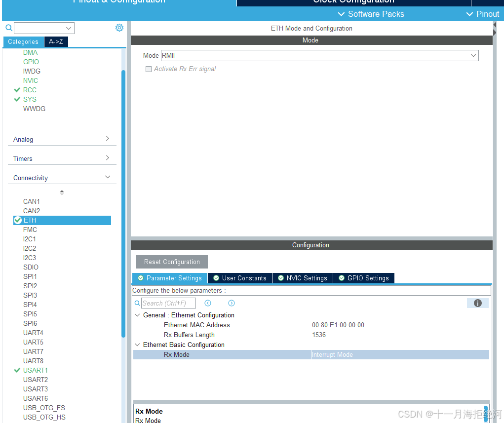Click the Reset Configuration button
504x423 pixels.
[172, 262]
